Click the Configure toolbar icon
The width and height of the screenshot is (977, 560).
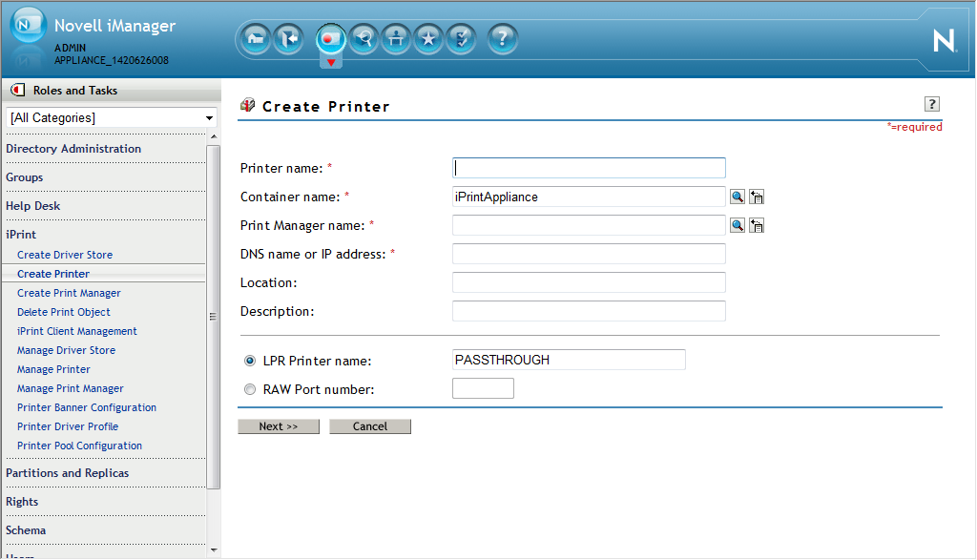pyautogui.click(x=396, y=39)
